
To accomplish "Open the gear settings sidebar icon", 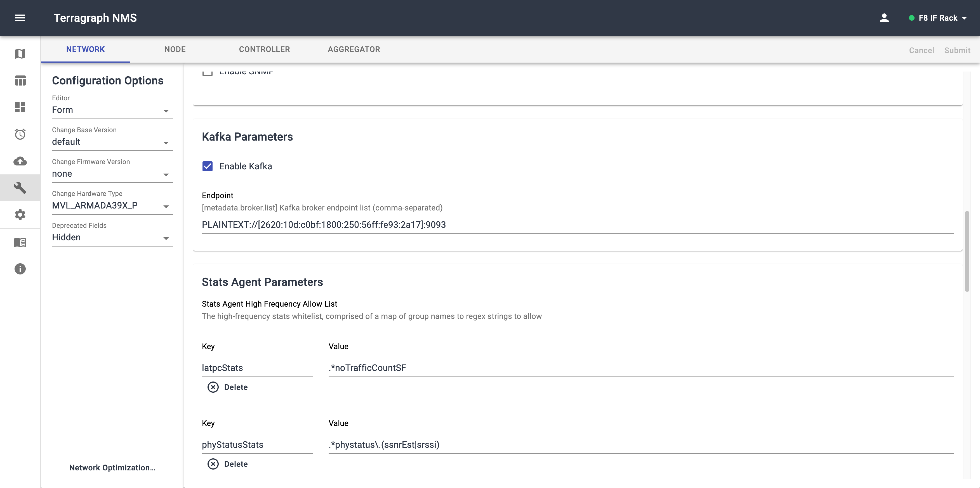I will tap(20, 215).
